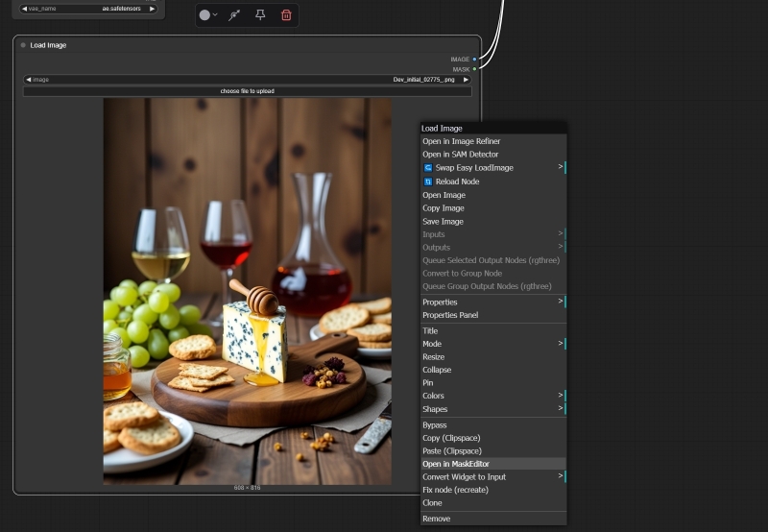
Task: Pin the node using the pin icon
Action: [x=260, y=15]
